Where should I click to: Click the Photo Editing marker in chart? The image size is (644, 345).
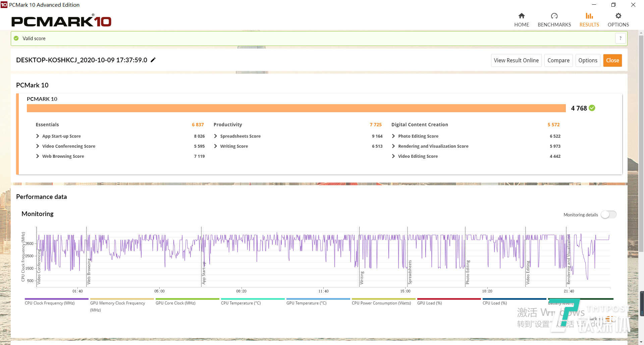coord(468,272)
